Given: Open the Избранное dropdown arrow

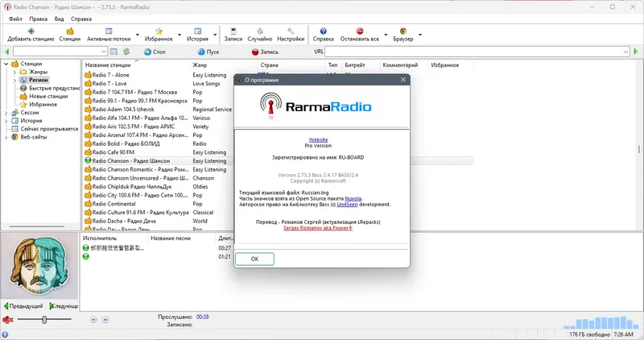Looking at the screenshot, I should click(x=180, y=35).
